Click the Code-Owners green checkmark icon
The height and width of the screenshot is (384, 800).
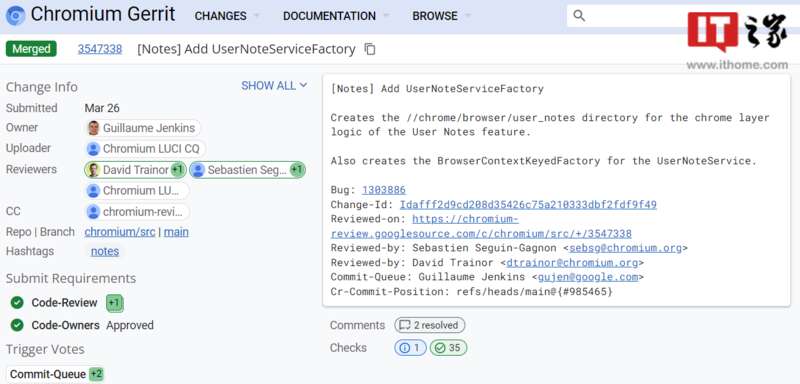[17, 325]
